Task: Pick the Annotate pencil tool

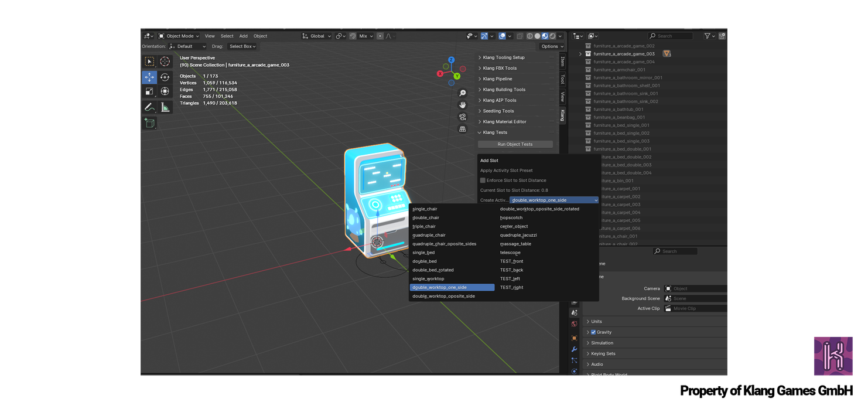Action: point(149,107)
